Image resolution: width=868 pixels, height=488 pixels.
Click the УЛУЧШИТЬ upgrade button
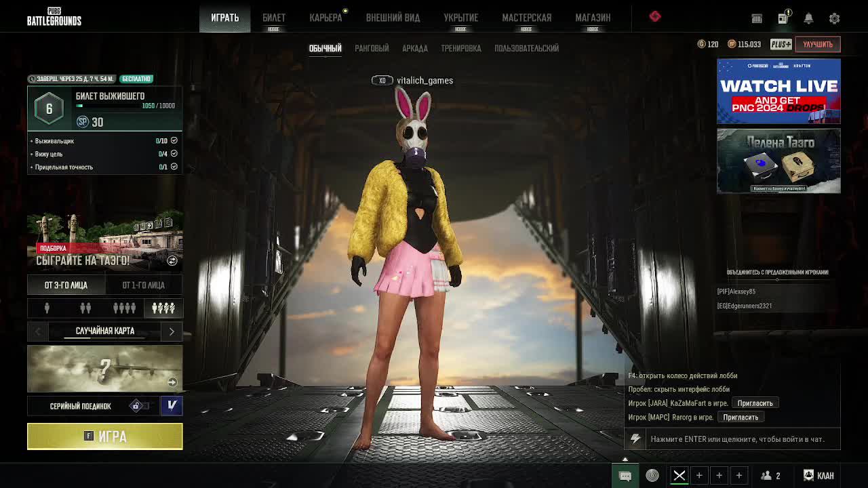coord(818,44)
